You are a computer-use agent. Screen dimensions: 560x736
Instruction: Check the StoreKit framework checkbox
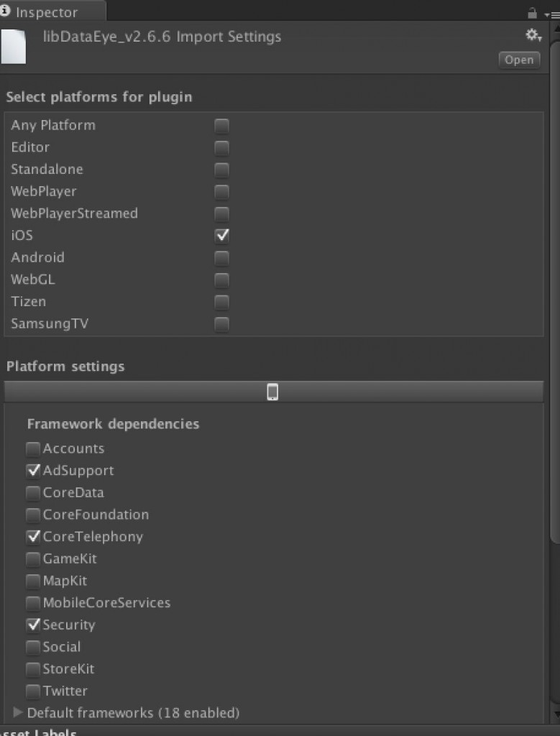pos(33,669)
